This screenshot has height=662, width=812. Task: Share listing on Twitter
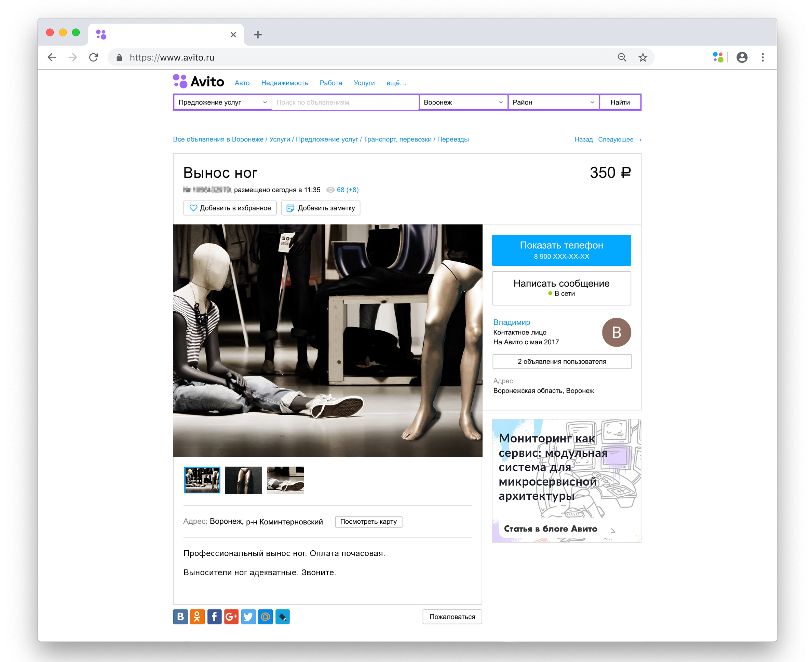coord(248,617)
